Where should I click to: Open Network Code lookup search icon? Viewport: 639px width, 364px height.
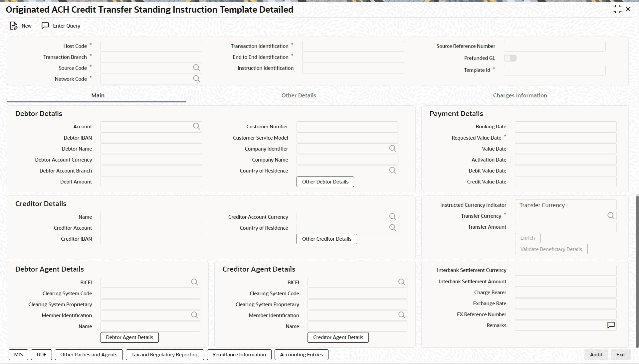point(196,79)
